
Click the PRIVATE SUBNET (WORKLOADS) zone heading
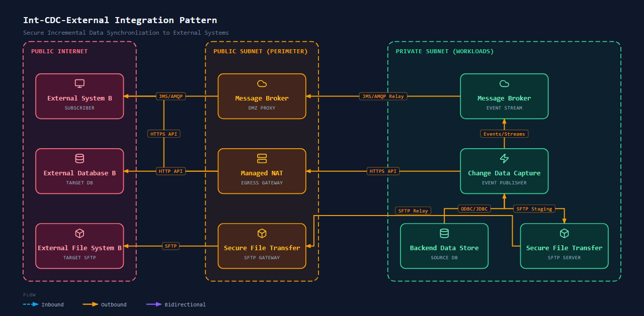coord(445,51)
